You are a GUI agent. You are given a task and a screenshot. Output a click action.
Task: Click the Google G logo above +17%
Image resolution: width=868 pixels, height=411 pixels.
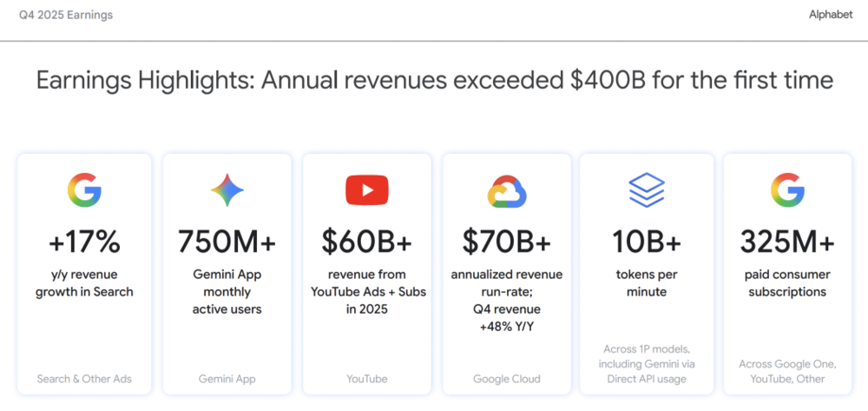tap(84, 189)
